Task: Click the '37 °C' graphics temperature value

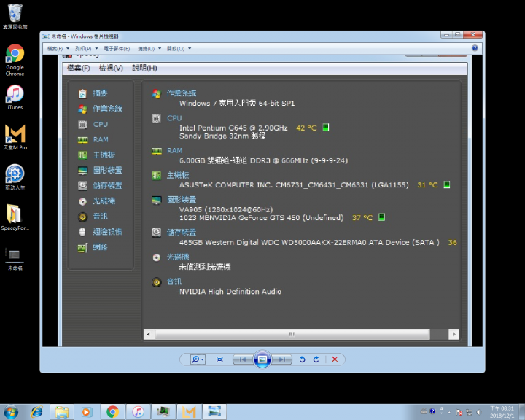Action: pyautogui.click(x=362, y=218)
